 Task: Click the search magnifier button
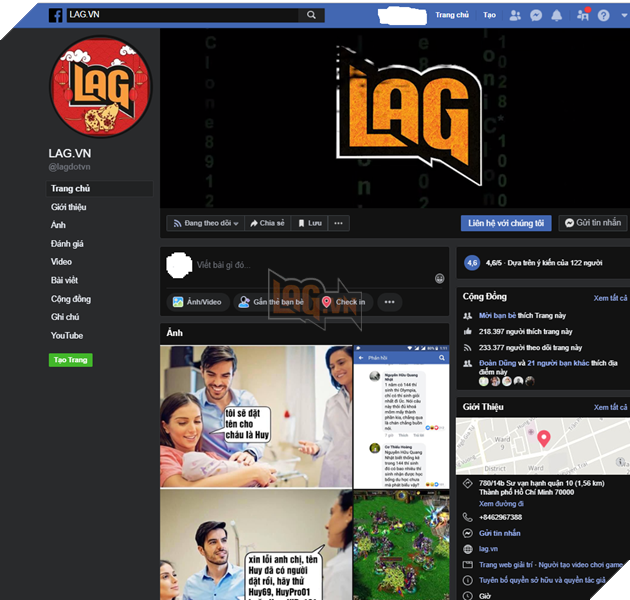click(311, 15)
